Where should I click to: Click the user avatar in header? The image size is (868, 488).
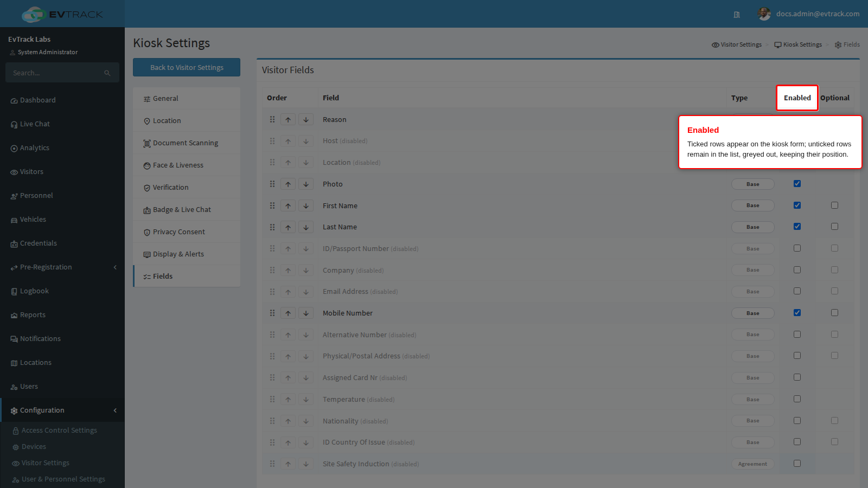pyautogui.click(x=764, y=14)
